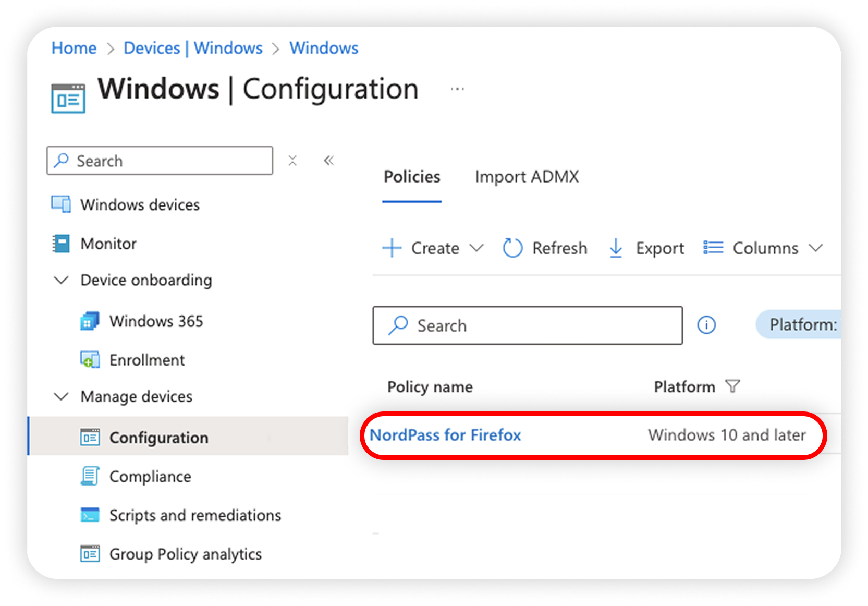
Task: Open the Create dropdown chevron
Action: click(476, 248)
